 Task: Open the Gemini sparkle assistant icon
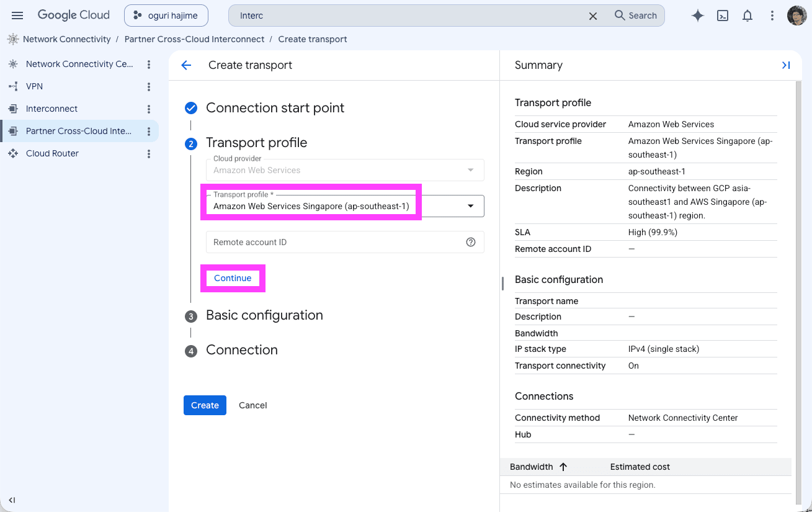tap(698, 16)
